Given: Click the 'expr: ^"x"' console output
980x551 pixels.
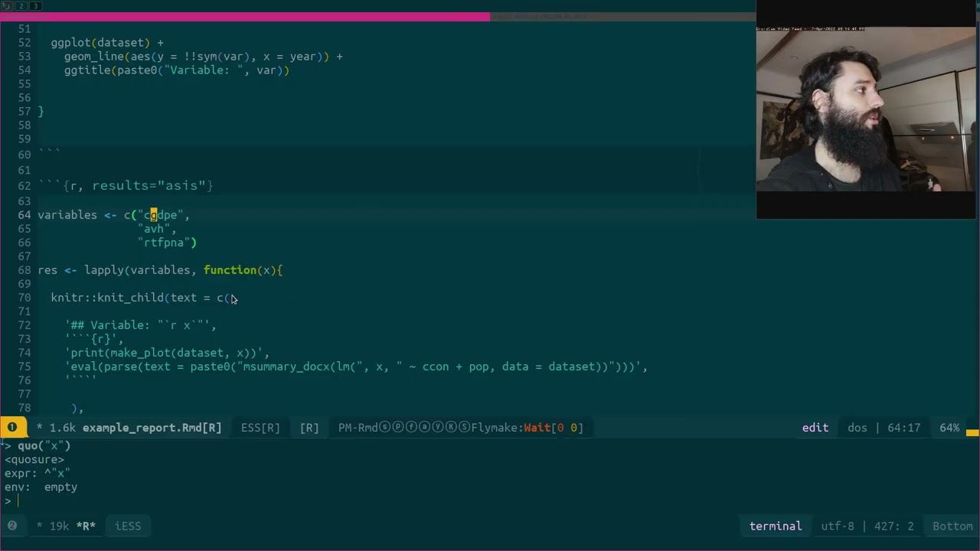Looking at the screenshot, I should 37,473.
